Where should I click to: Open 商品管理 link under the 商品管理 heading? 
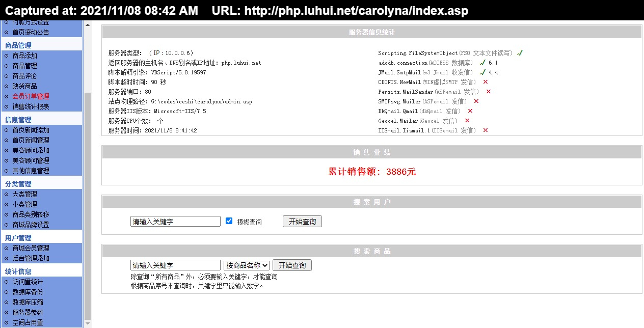[x=24, y=66]
